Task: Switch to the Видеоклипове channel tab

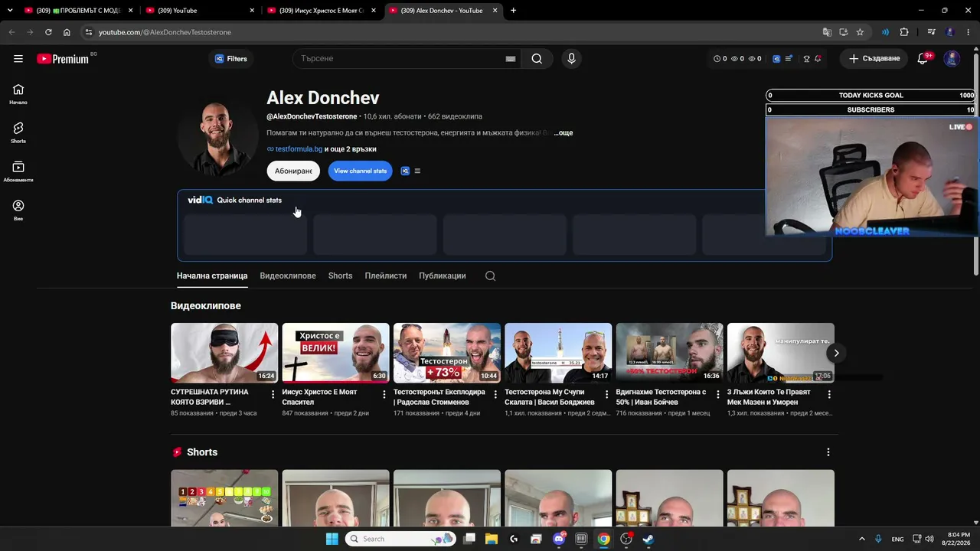Action: tap(288, 276)
